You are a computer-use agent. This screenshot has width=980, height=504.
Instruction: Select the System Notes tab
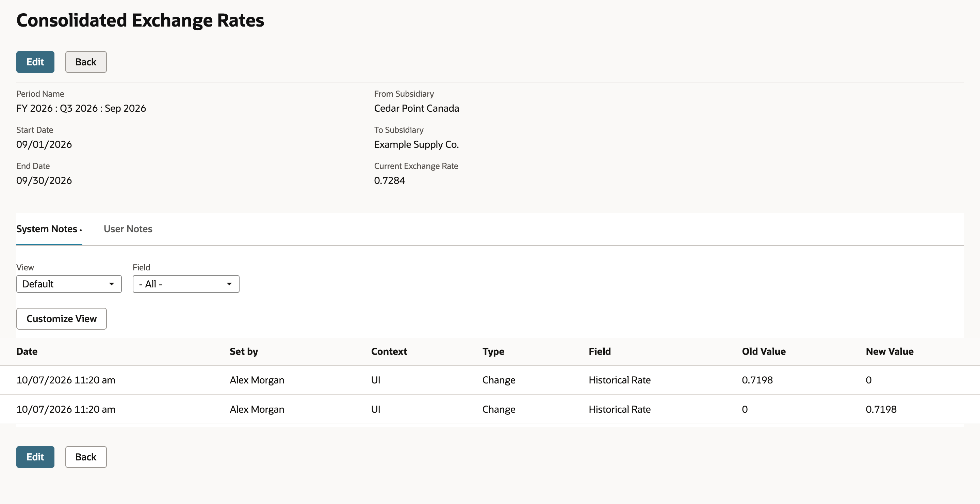point(49,229)
